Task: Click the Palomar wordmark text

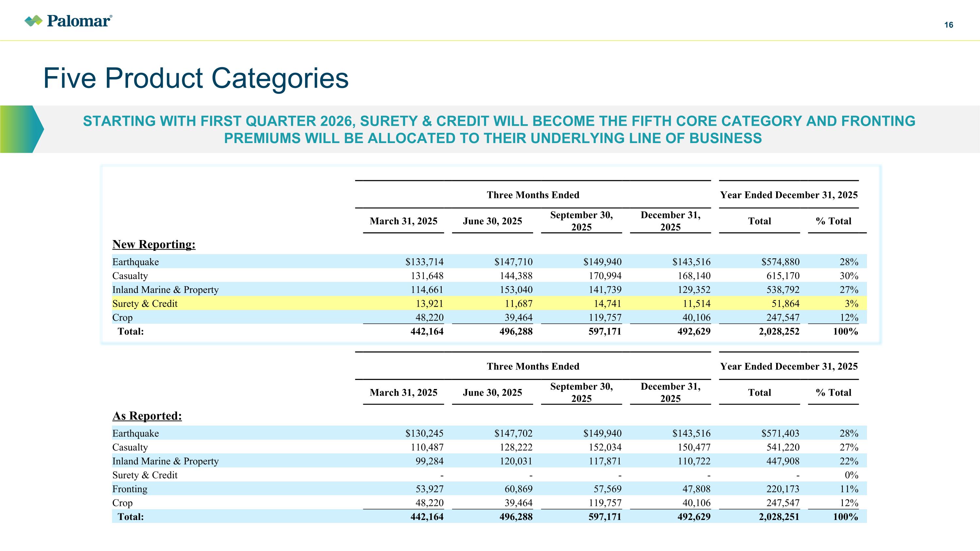Action: point(79,21)
